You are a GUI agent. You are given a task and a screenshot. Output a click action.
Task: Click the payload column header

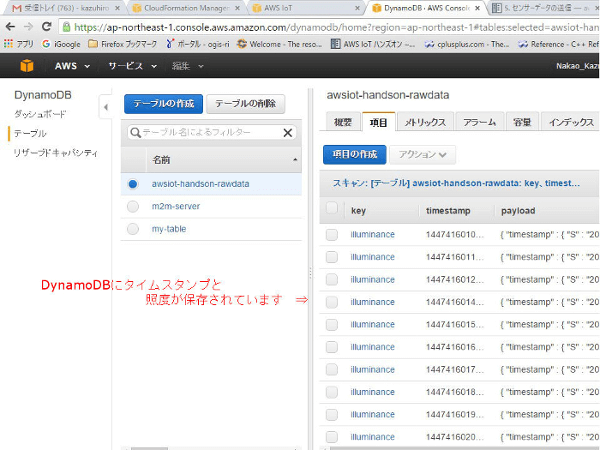[x=518, y=211]
